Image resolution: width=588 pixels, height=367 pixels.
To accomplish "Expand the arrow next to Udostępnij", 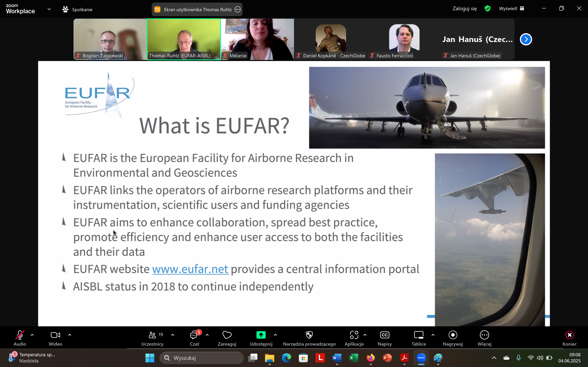I will pos(275,335).
